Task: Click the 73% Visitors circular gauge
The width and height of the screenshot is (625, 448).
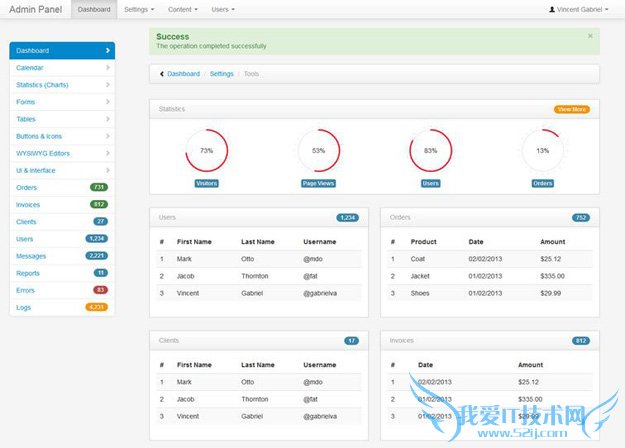Action: [206, 151]
